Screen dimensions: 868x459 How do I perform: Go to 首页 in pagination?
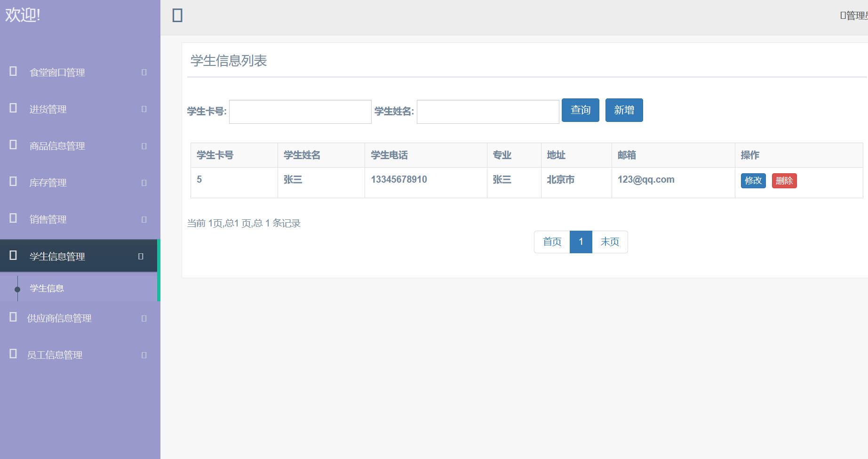coord(551,242)
